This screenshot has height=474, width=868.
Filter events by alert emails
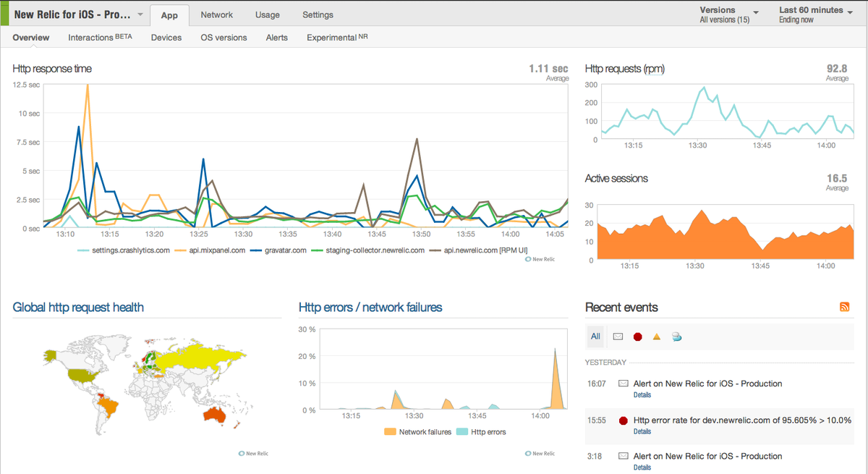(618, 336)
